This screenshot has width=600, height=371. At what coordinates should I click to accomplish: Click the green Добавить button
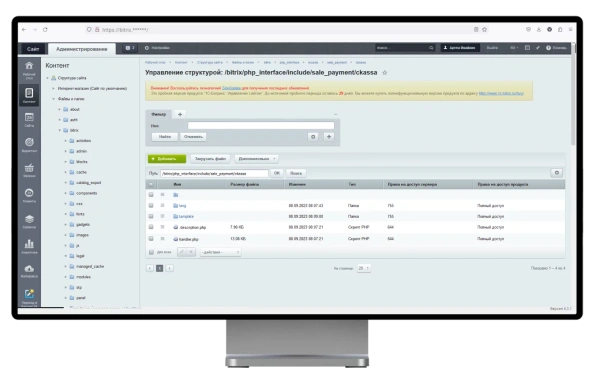(167, 159)
